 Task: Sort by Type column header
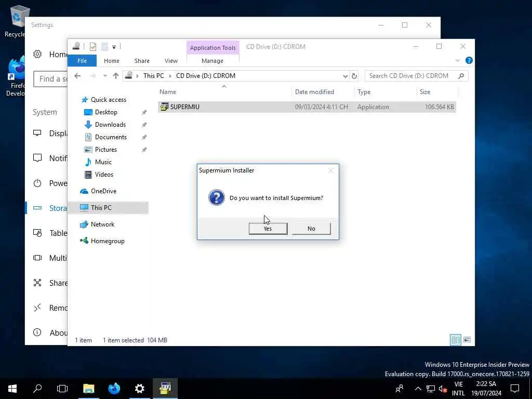pyautogui.click(x=385, y=91)
